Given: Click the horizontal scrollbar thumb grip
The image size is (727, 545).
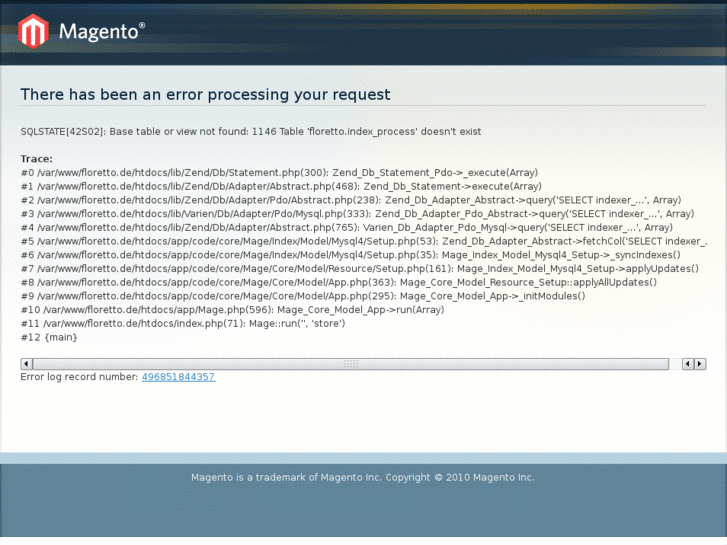Looking at the screenshot, I should pyautogui.click(x=350, y=364).
